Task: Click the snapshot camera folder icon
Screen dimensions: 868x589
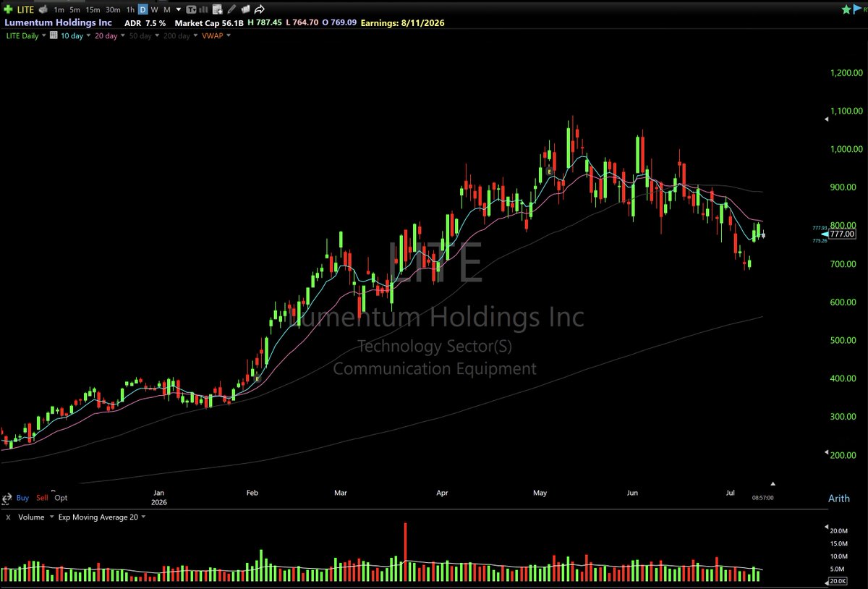Action: [x=245, y=9]
